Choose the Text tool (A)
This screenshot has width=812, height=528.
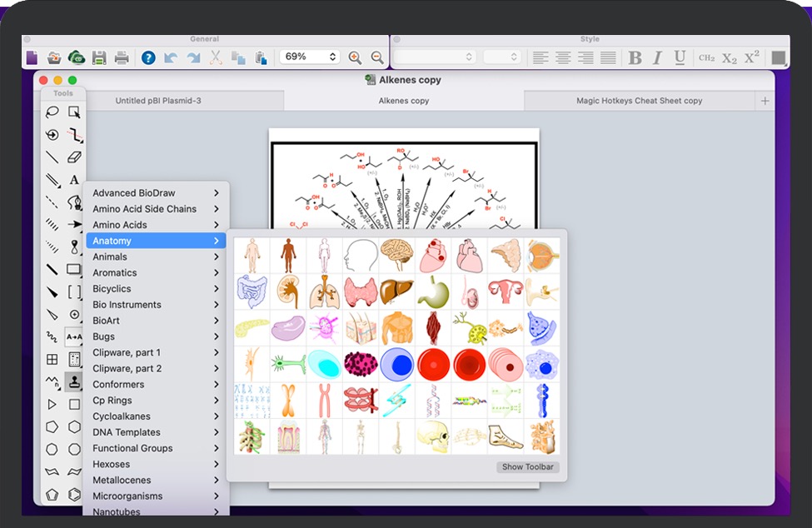pyautogui.click(x=74, y=180)
